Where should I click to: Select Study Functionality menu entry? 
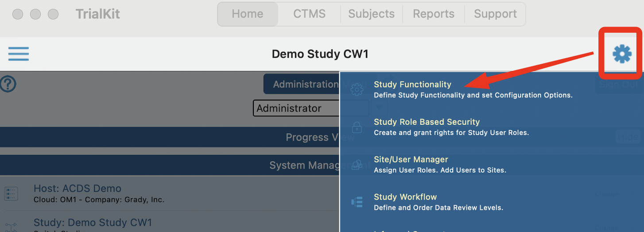(492, 89)
